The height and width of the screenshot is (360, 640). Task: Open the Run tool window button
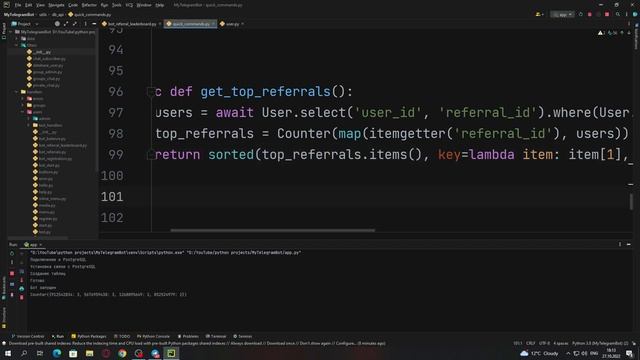tap(58, 336)
